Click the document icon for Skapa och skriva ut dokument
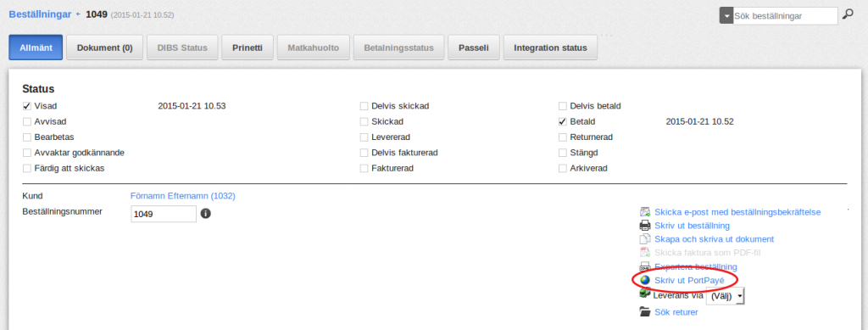 pyautogui.click(x=644, y=239)
